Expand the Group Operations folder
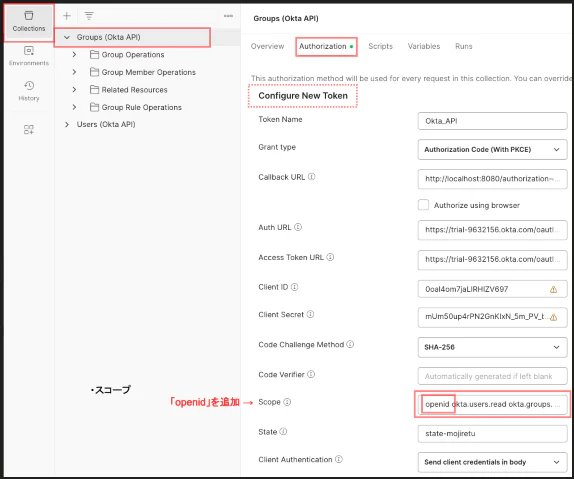Viewport: 574px width, 479px height. coord(74,55)
